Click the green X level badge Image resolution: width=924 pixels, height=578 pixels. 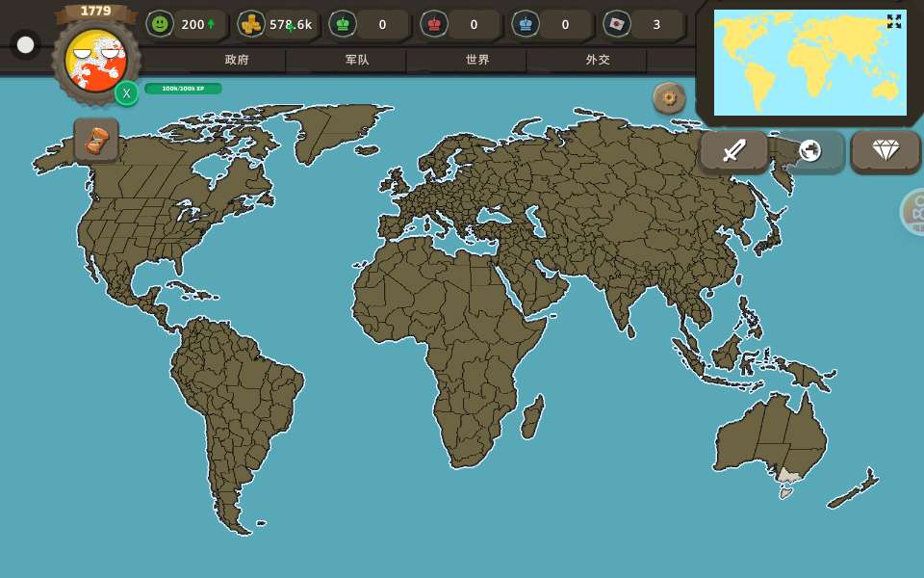[126, 93]
